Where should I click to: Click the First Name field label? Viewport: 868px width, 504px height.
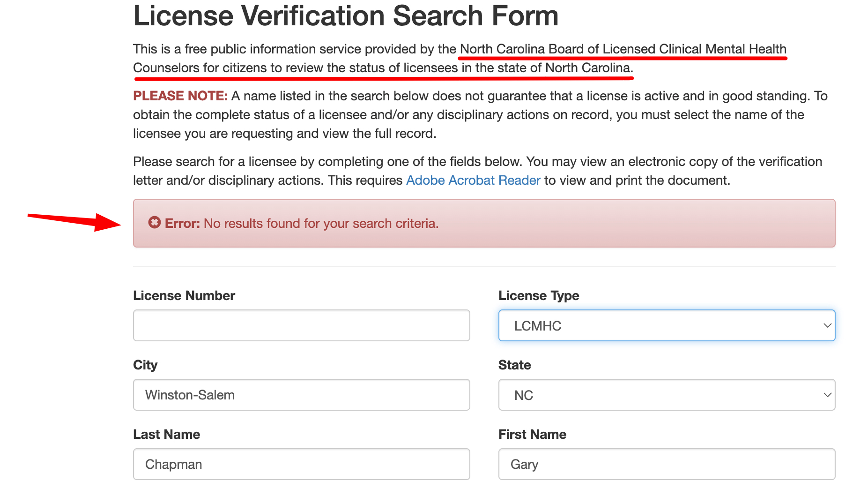pyautogui.click(x=532, y=435)
